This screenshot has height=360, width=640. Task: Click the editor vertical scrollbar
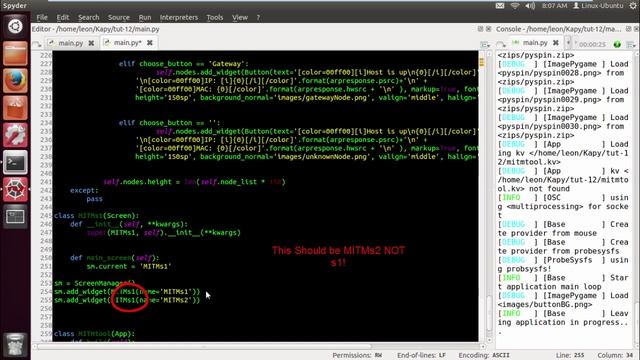489,312
